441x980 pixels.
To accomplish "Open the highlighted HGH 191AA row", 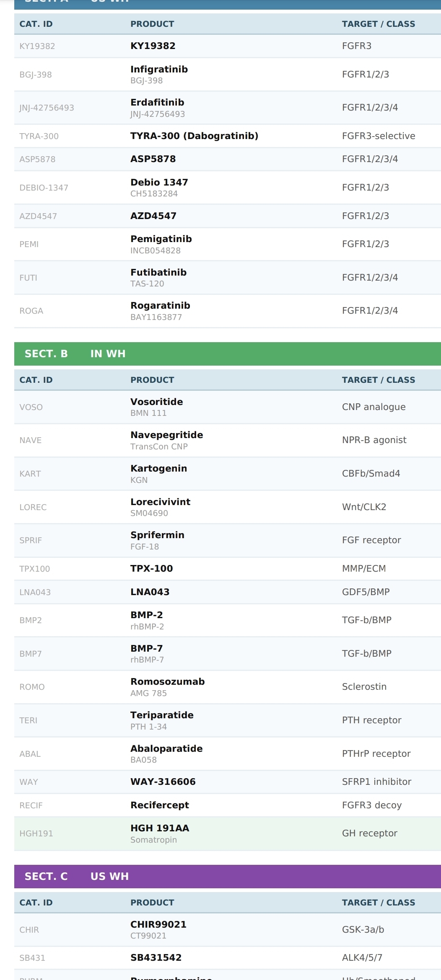I will [x=228, y=833].
